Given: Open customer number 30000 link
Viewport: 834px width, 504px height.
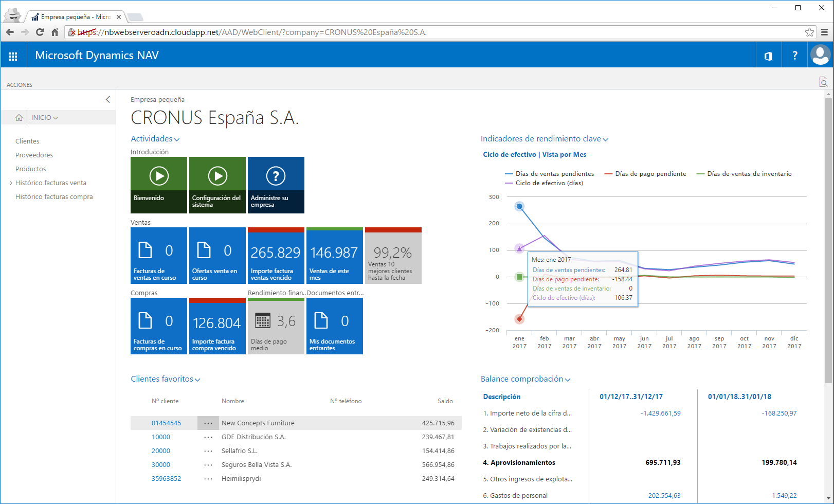Looking at the screenshot, I should pyautogui.click(x=161, y=465).
